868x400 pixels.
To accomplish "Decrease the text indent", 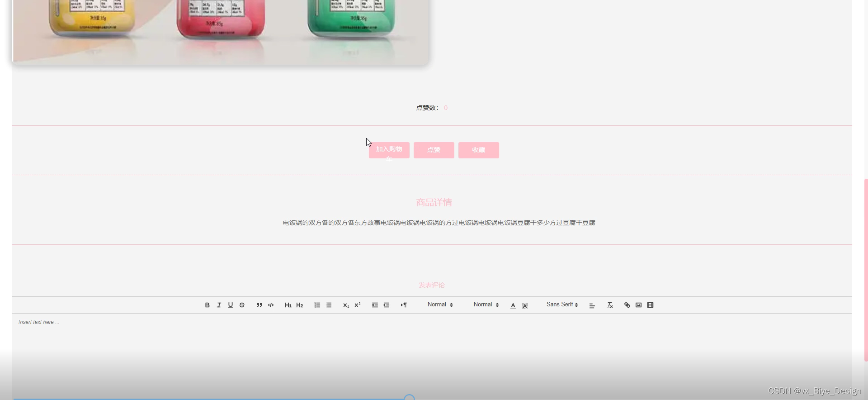I will tap(375, 305).
